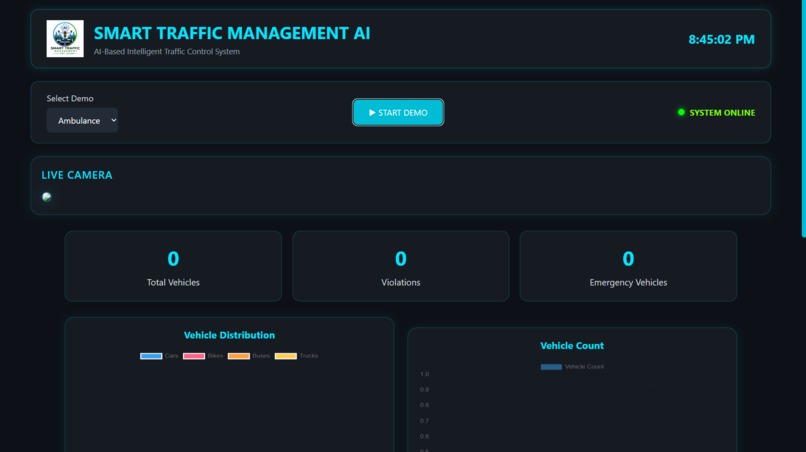This screenshot has width=806, height=452.
Task: Click the Total Vehicles card
Action: pyautogui.click(x=173, y=266)
